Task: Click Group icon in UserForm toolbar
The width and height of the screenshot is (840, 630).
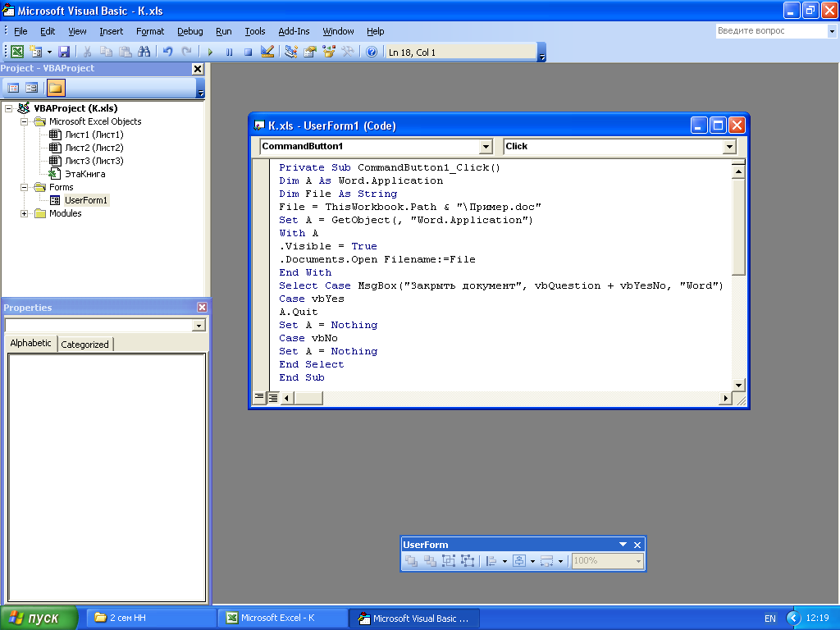Action: click(449, 561)
